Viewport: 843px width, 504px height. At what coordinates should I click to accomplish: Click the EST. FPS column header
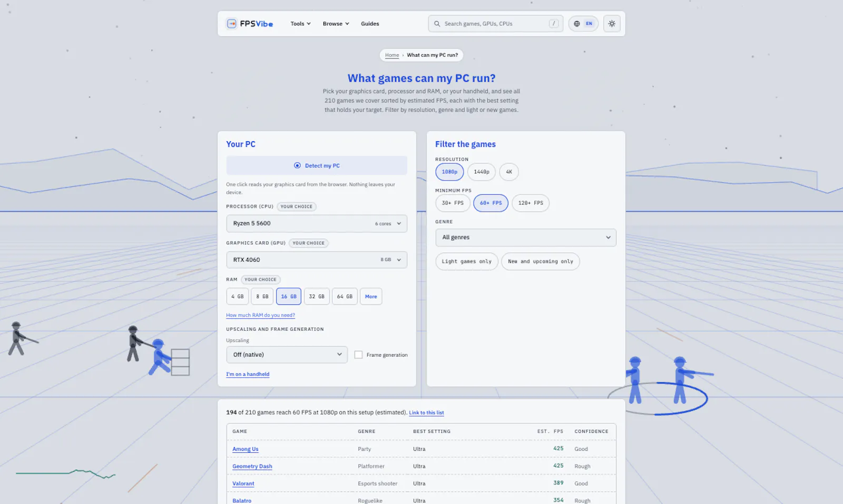(550, 431)
